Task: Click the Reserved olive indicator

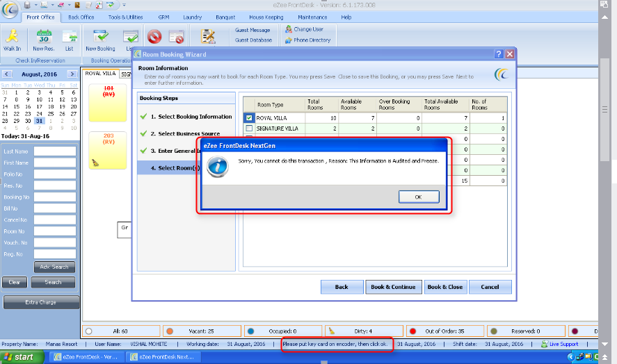Action: pos(494,331)
